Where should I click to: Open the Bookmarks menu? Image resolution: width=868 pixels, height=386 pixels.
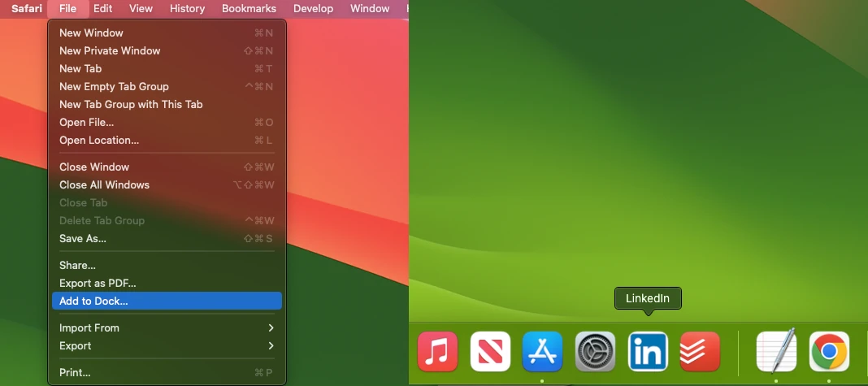(x=249, y=9)
